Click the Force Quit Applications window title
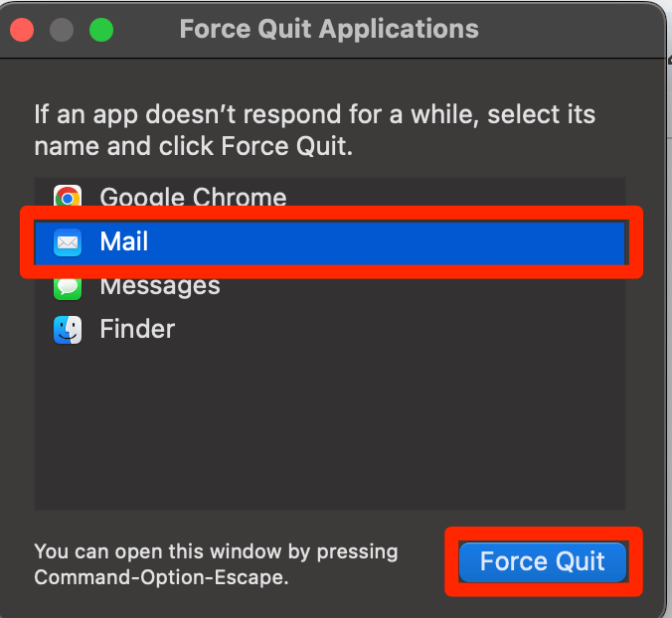This screenshot has width=672, height=618. 329,29
